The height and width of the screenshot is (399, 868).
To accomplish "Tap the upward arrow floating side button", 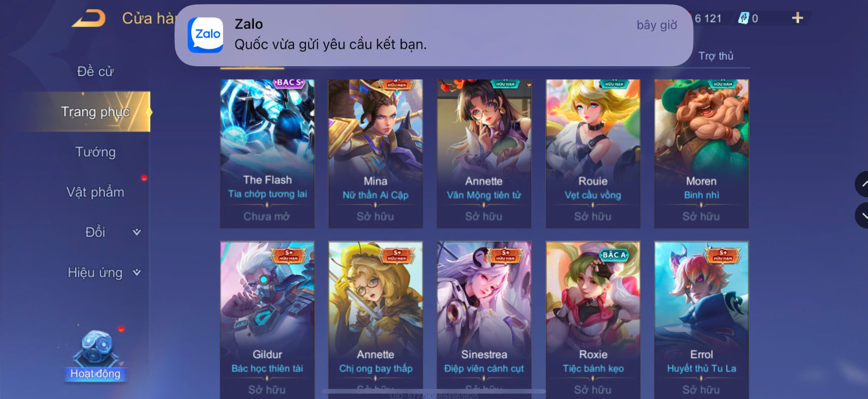I will (862, 184).
